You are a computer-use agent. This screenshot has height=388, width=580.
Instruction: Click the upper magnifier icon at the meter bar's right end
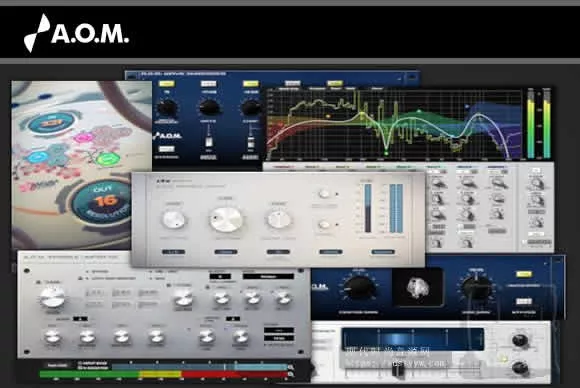[291, 367]
